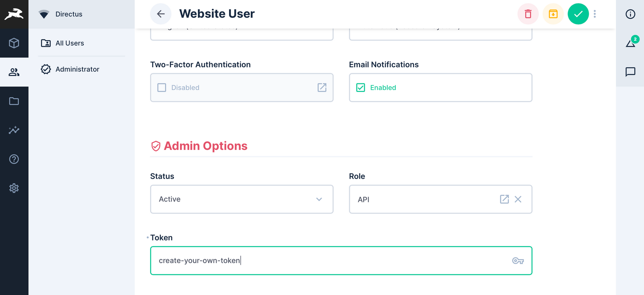Open the Notifications sidebar with badge
The height and width of the screenshot is (295, 644).
[x=630, y=43]
